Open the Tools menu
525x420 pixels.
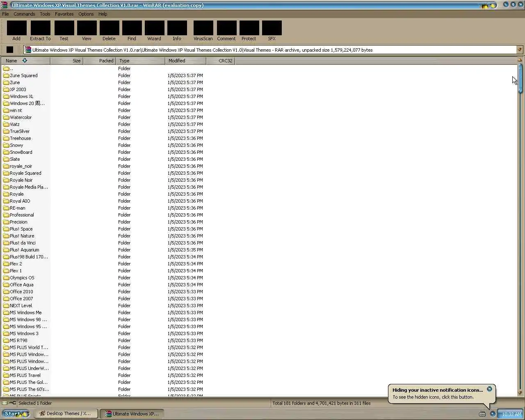45,14
